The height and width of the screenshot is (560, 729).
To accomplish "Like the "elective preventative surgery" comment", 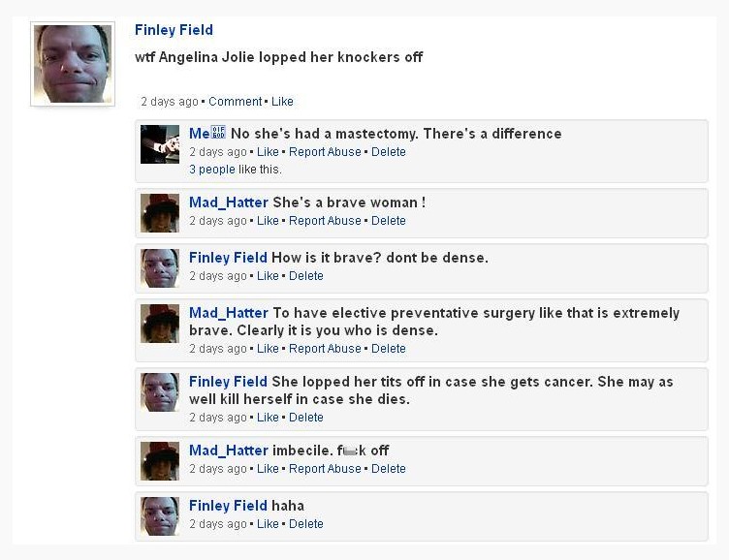I will coord(268,349).
